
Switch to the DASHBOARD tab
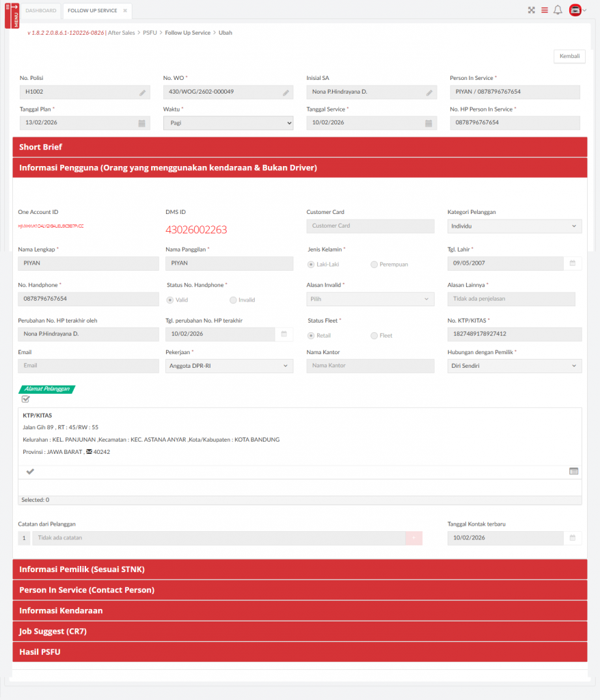tap(41, 11)
